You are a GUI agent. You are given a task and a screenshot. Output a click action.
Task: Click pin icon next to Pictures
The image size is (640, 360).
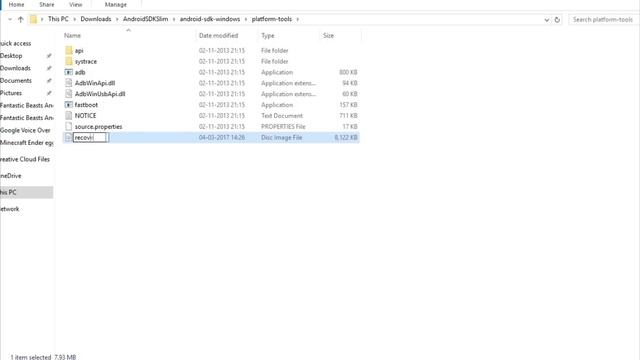(x=49, y=93)
